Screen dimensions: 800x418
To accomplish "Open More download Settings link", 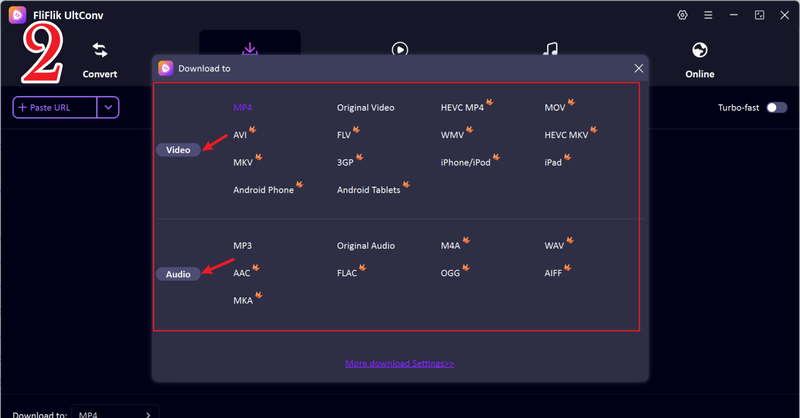I will tap(400, 364).
